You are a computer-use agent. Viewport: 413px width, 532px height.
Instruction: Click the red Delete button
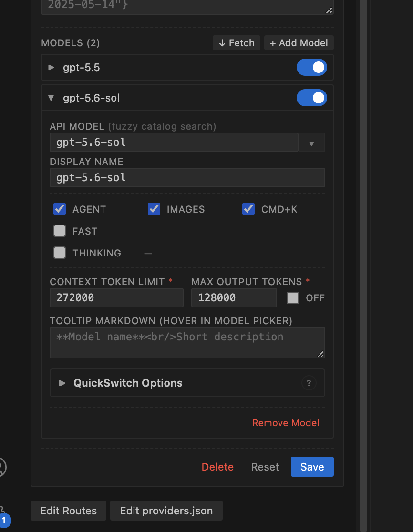[217, 467]
